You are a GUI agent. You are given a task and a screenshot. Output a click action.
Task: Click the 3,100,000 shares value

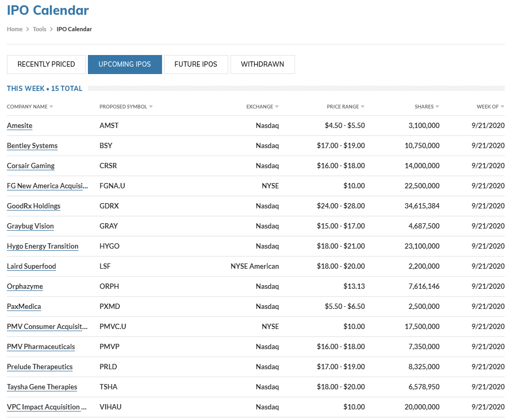(x=424, y=126)
